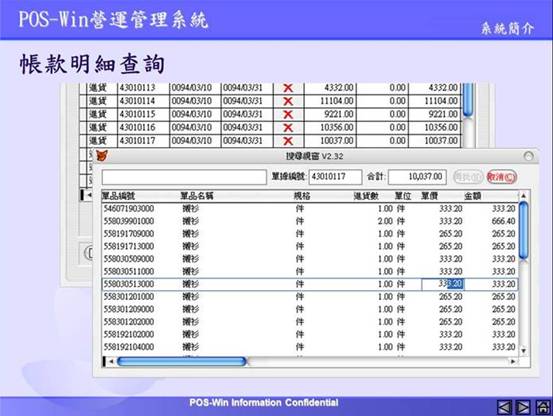The height and width of the screenshot is (416, 553).
Task: Click the blue horizontal scrollbar thumb
Action: click(x=181, y=361)
